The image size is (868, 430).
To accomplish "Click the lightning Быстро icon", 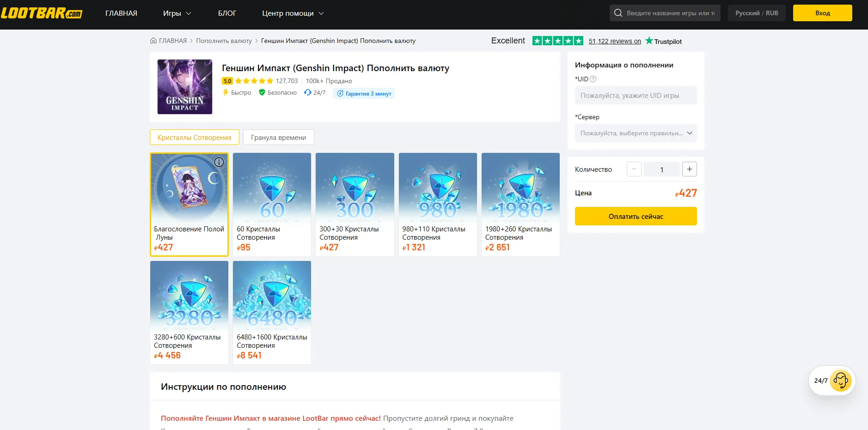I will click(x=226, y=92).
